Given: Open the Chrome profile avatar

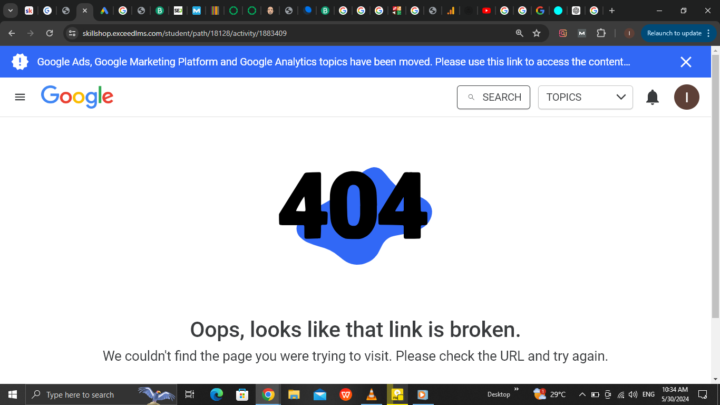Looking at the screenshot, I should coord(629,33).
